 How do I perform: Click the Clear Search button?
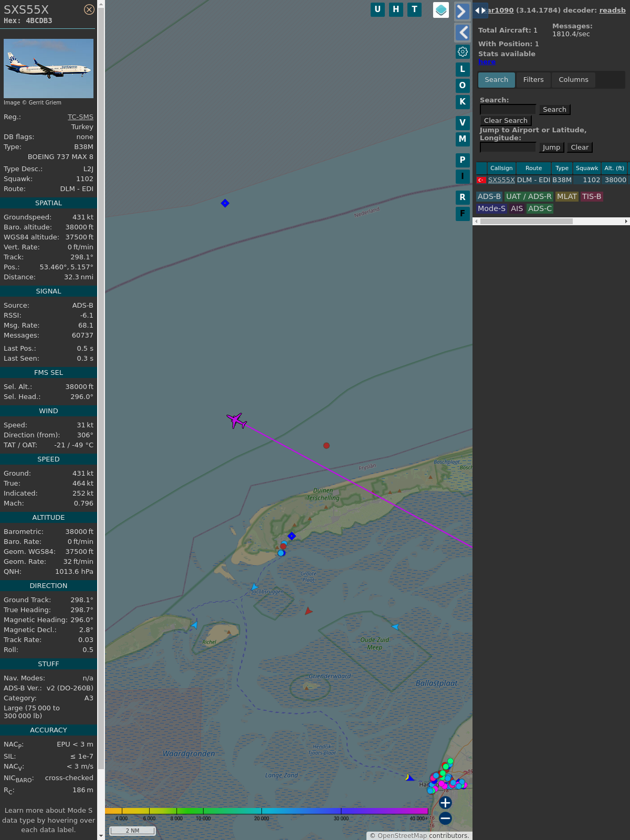point(506,121)
